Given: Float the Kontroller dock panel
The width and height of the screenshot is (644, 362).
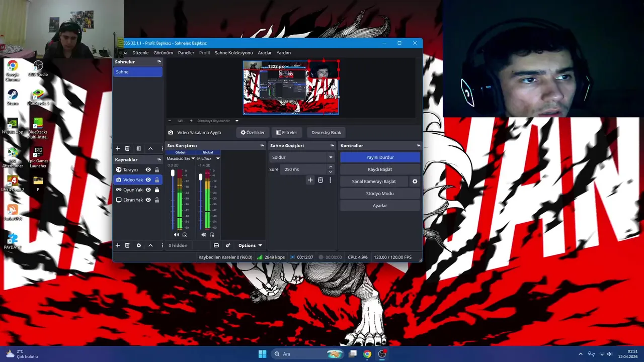Looking at the screenshot, I should point(418,146).
